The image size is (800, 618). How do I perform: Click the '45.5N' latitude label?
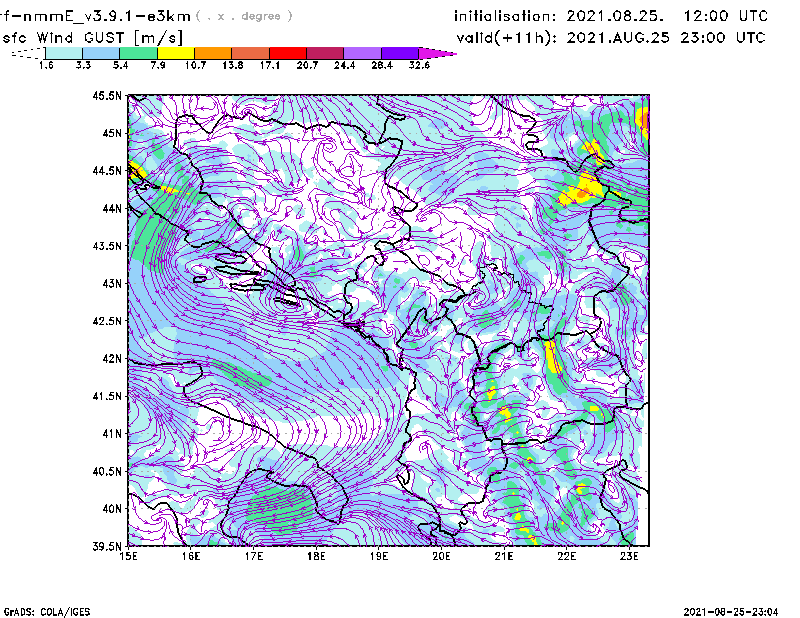(107, 95)
